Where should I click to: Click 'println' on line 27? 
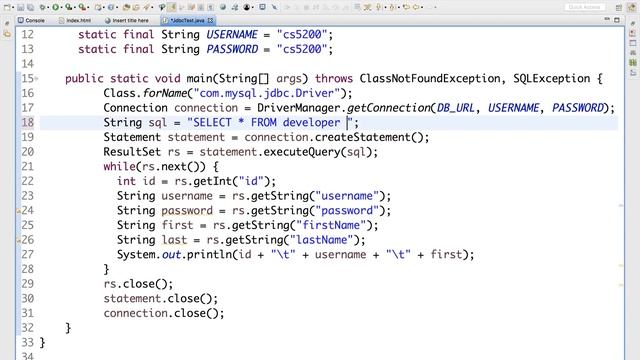tap(209, 255)
